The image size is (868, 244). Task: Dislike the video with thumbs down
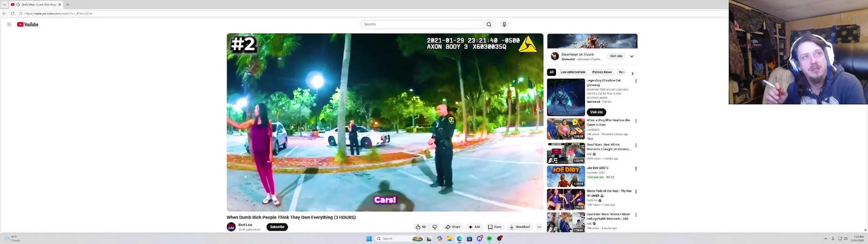[x=435, y=227]
